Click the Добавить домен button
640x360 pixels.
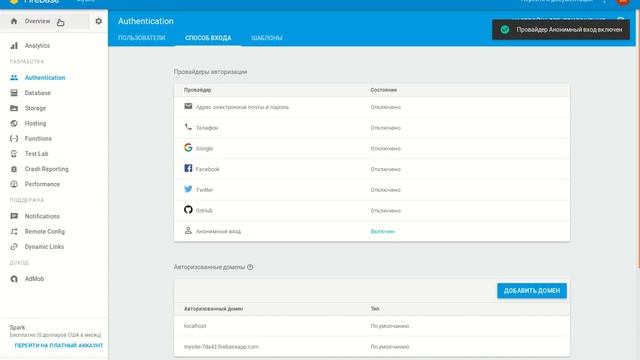pyautogui.click(x=532, y=291)
